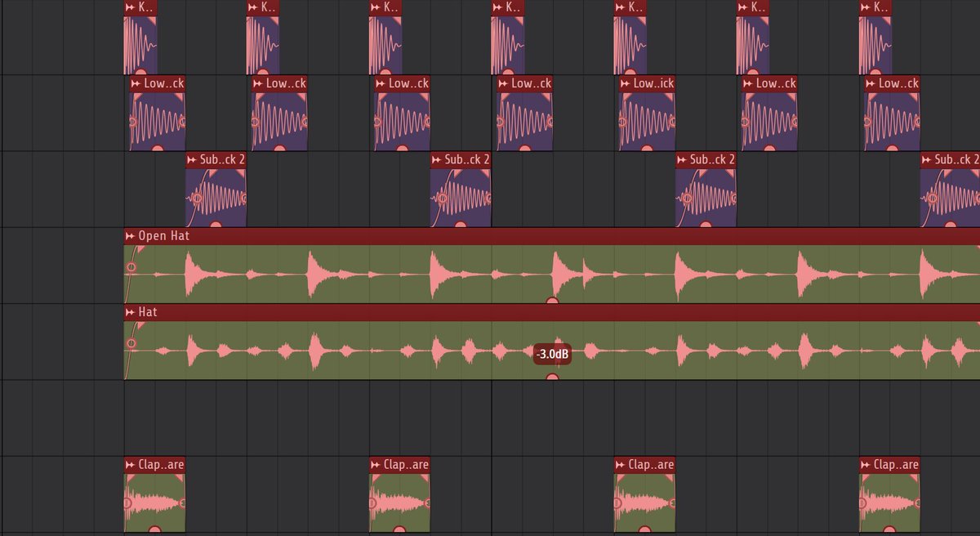The height and width of the screenshot is (536, 980).
Task: Click the fade-out circle handle of first Low..ck clip
Action: [182, 122]
